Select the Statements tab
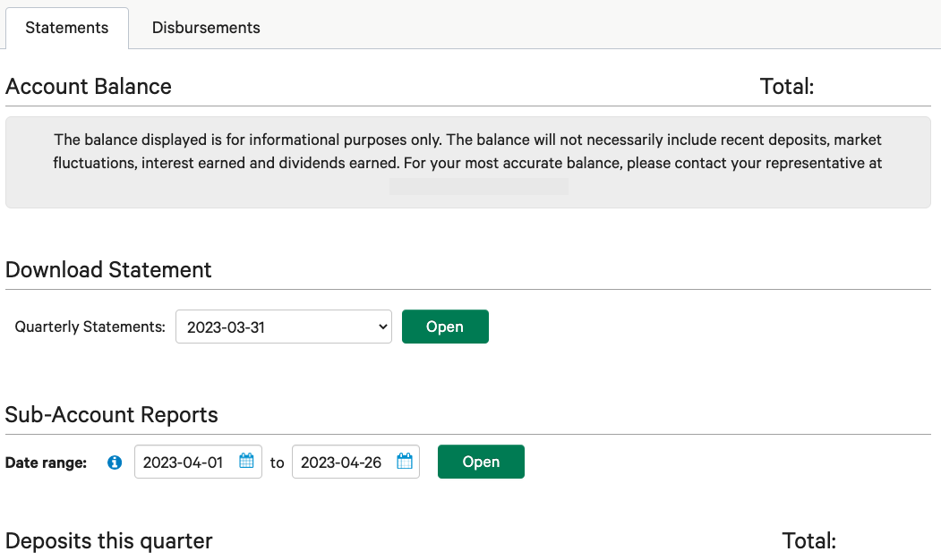 point(67,28)
